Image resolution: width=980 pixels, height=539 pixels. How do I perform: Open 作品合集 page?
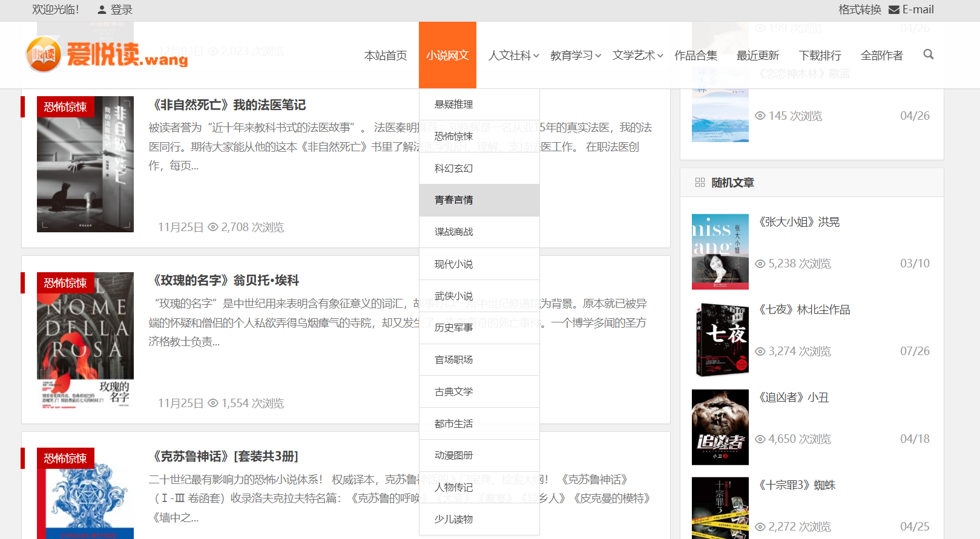click(696, 55)
